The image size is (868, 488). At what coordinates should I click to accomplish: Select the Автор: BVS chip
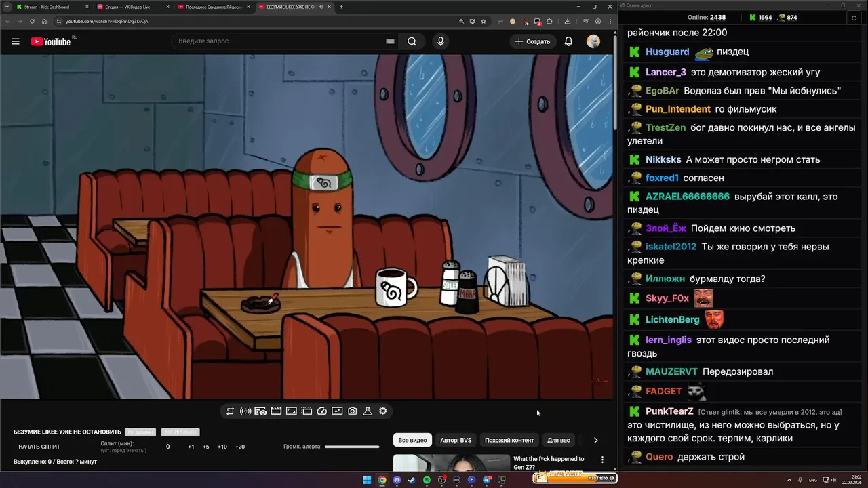456,440
